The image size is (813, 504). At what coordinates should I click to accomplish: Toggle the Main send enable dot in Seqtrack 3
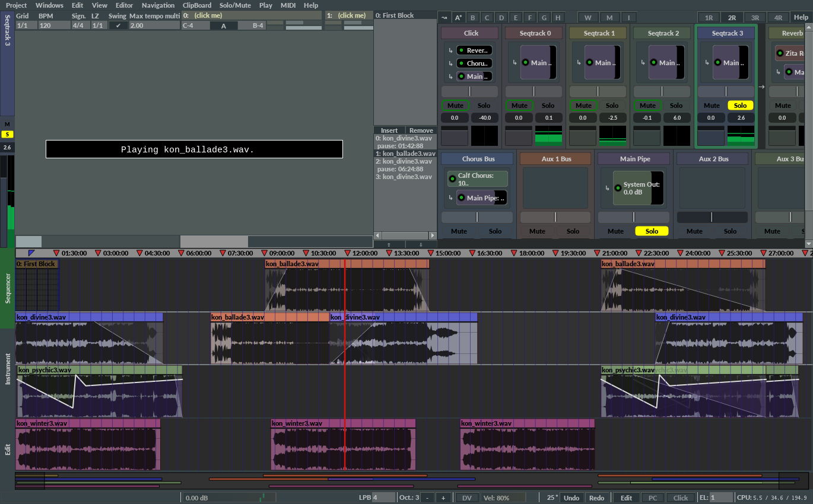point(717,62)
